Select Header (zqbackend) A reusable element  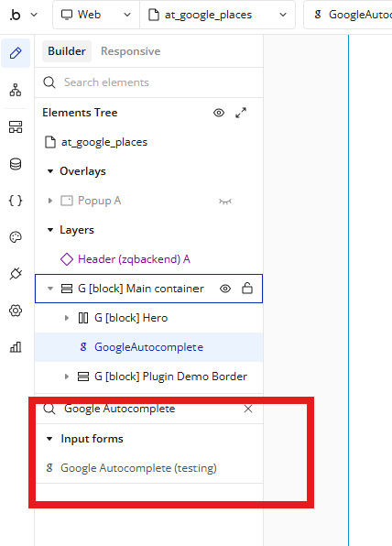[134, 259]
